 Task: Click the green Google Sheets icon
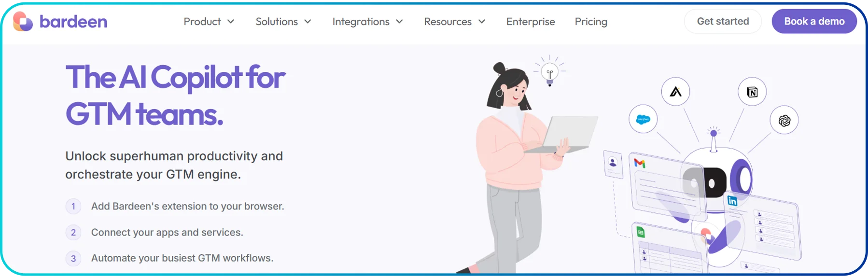point(641,233)
